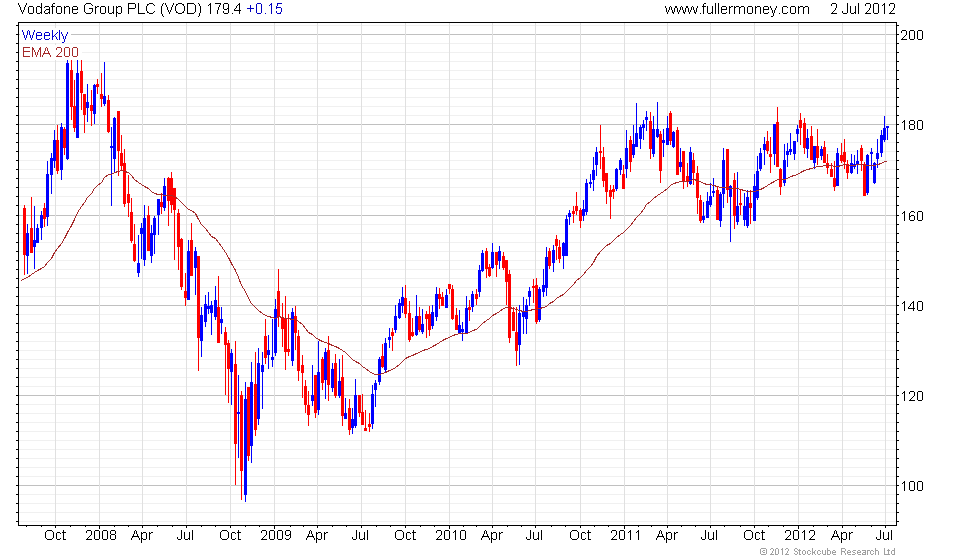Select the blue 'Weekly' legend label
Image resolution: width=980 pixels, height=560 pixels.
coord(44,36)
